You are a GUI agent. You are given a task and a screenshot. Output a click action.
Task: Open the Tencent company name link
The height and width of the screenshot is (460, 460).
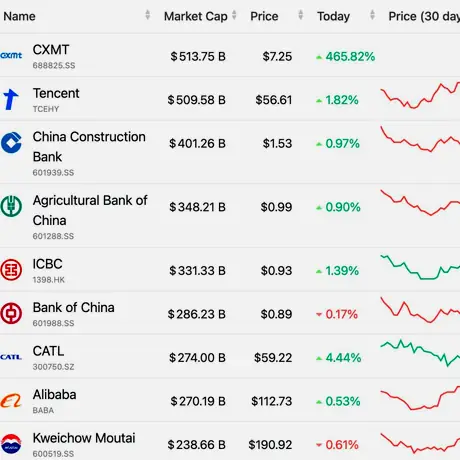pyautogui.click(x=56, y=93)
